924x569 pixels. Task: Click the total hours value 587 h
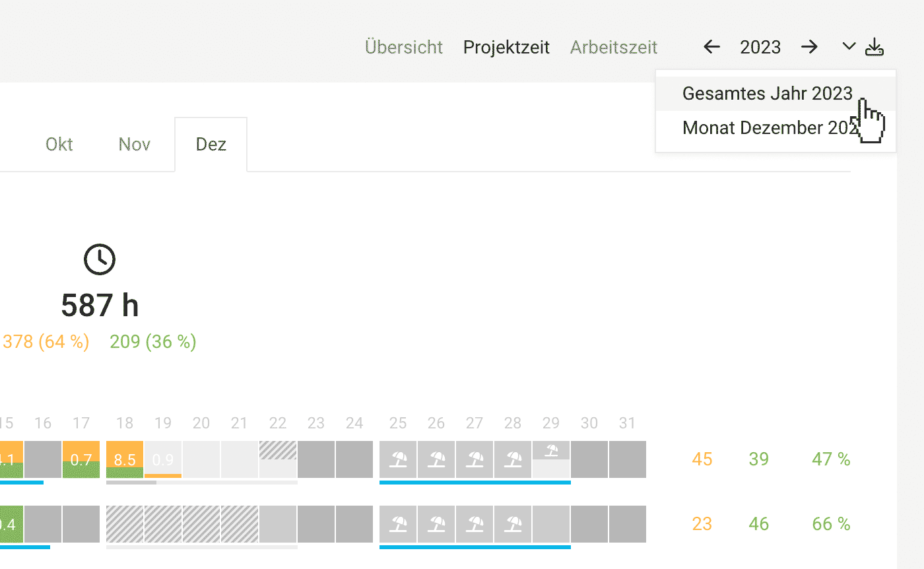100,306
